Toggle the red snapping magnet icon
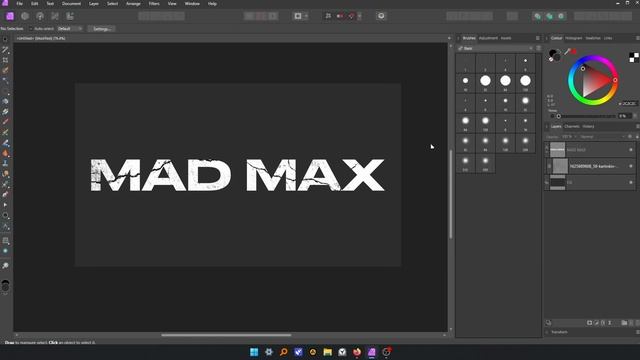Screen dimensions: 640x360 tap(351, 16)
